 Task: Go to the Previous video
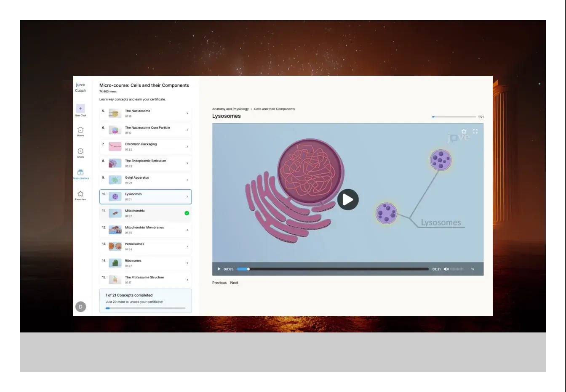(x=219, y=283)
